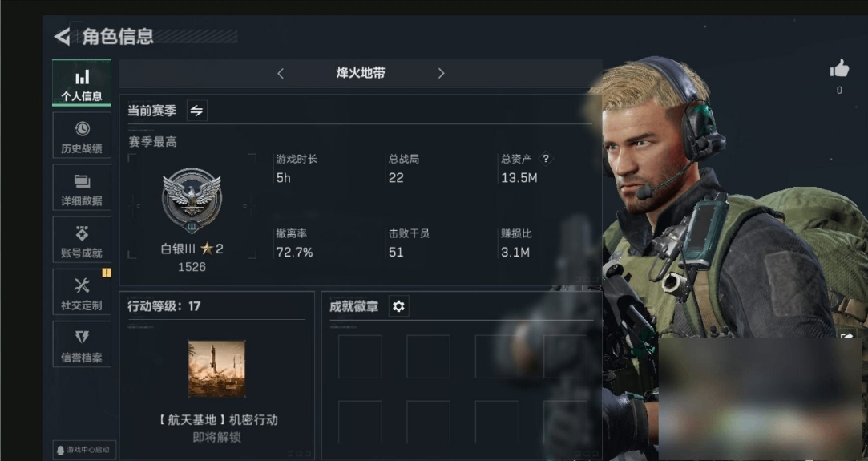Switch to the previous mode with left chevron

pos(281,73)
